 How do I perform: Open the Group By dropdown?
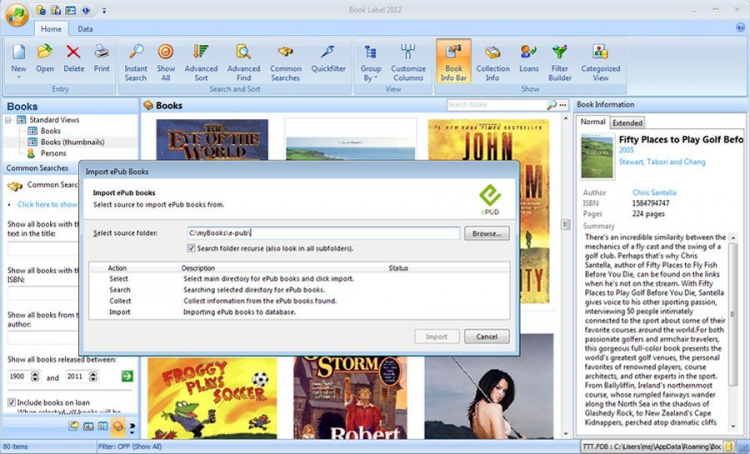pyautogui.click(x=371, y=64)
